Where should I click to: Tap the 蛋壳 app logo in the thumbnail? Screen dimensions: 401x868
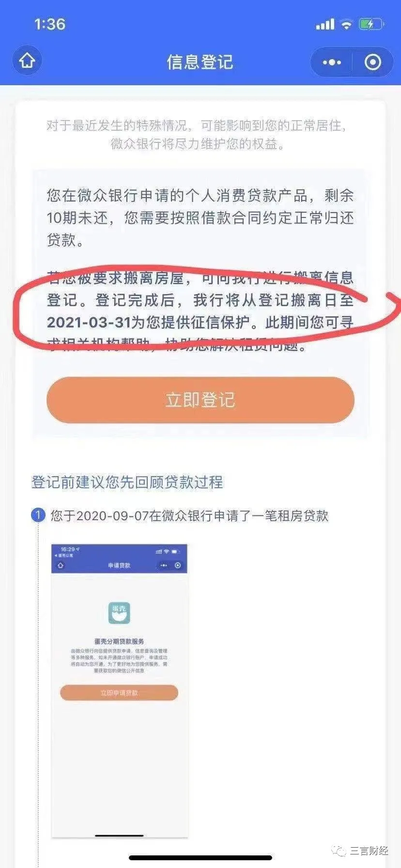(119, 613)
